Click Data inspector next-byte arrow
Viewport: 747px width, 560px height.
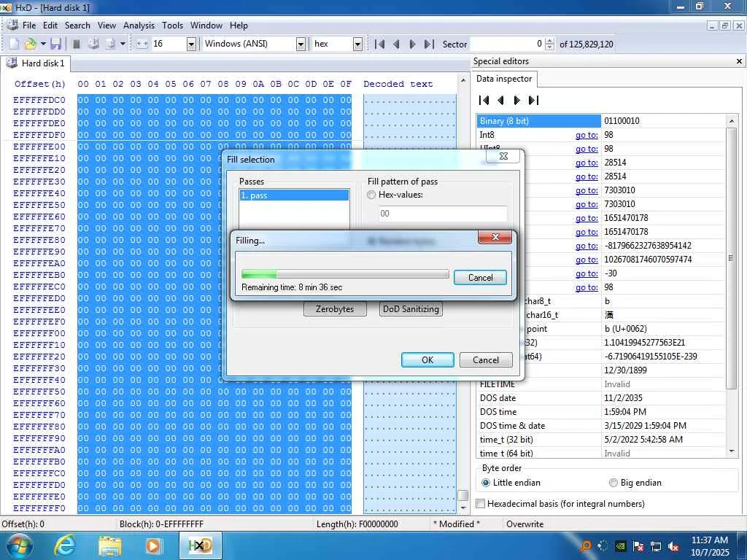point(517,100)
